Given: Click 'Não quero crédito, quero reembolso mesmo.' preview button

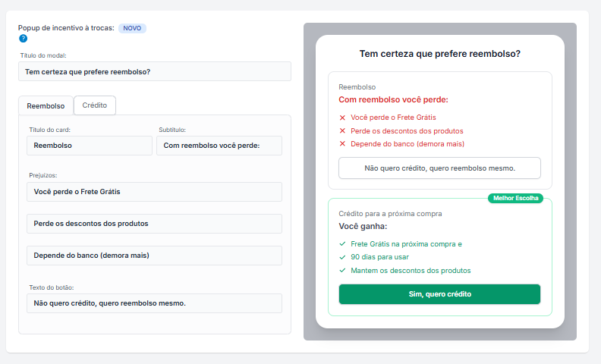Looking at the screenshot, I should coord(439,168).
